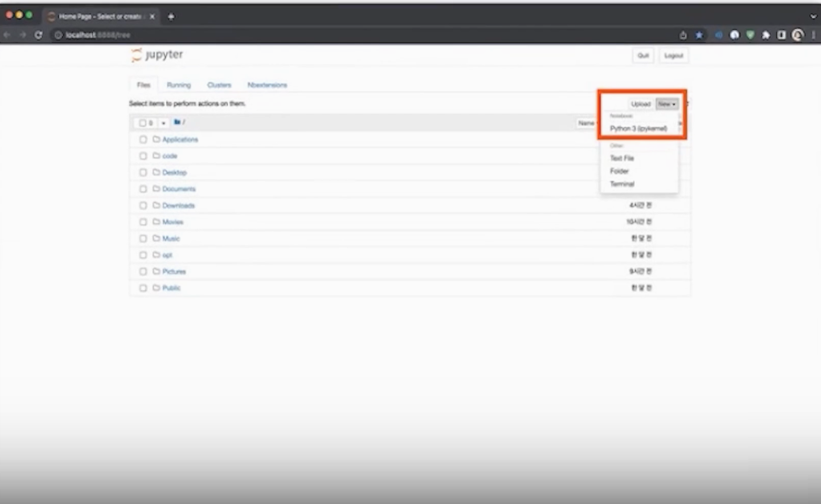Go back with the browser back arrow
Viewport: 821px width, 504px height.
7,35
